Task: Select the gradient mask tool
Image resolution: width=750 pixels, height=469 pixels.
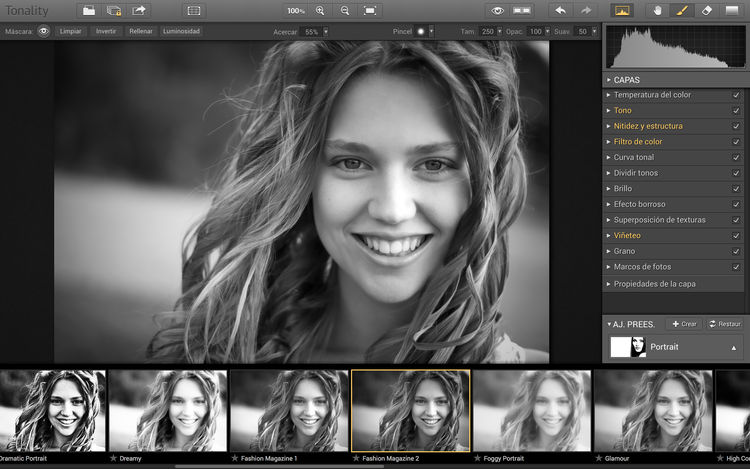Action: 732,11
